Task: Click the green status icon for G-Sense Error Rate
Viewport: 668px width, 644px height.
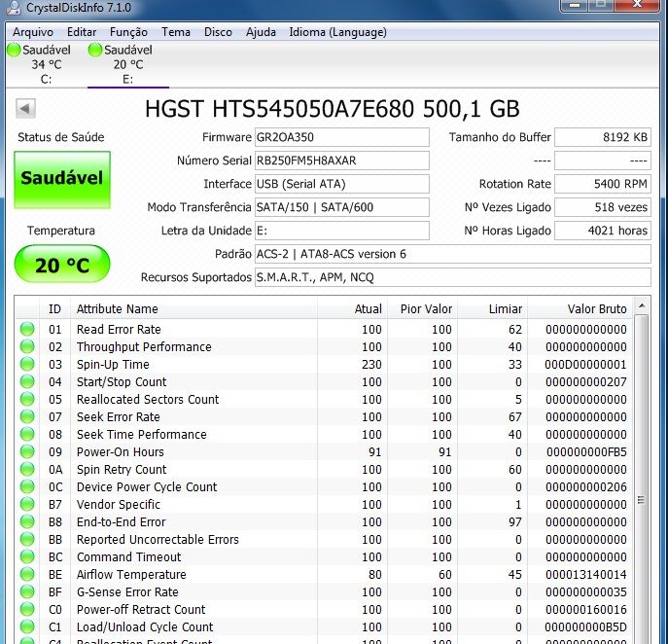Action: tap(27, 591)
